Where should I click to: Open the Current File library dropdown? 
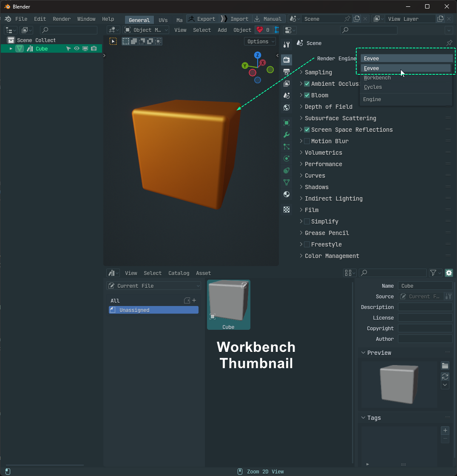(x=153, y=286)
